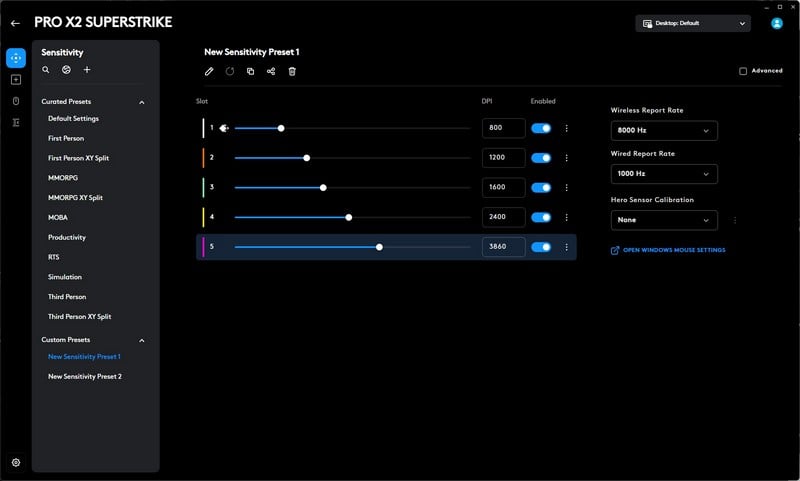
Task: Browse community presets globe icon
Action: click(66, 70)
